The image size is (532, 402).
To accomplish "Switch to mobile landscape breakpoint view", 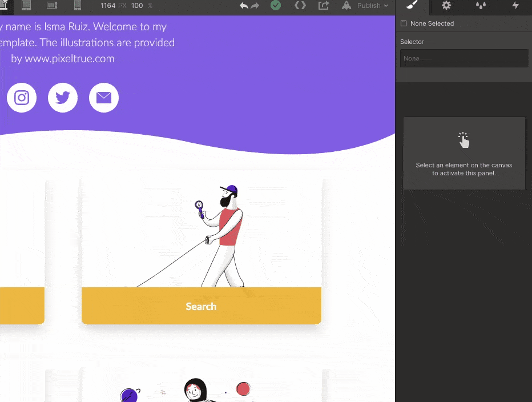I will pyautogui.click(x=51, y=6).
